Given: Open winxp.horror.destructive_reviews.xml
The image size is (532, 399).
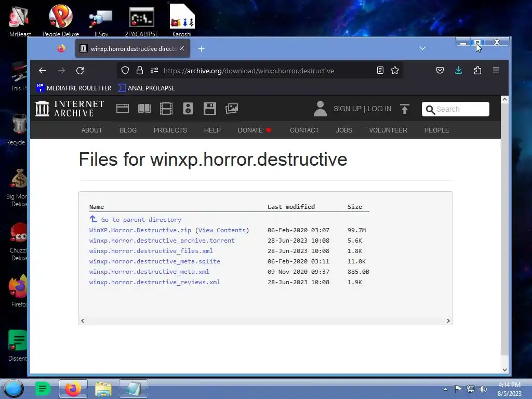Looking at the screenshot, I should coord(155,282).
